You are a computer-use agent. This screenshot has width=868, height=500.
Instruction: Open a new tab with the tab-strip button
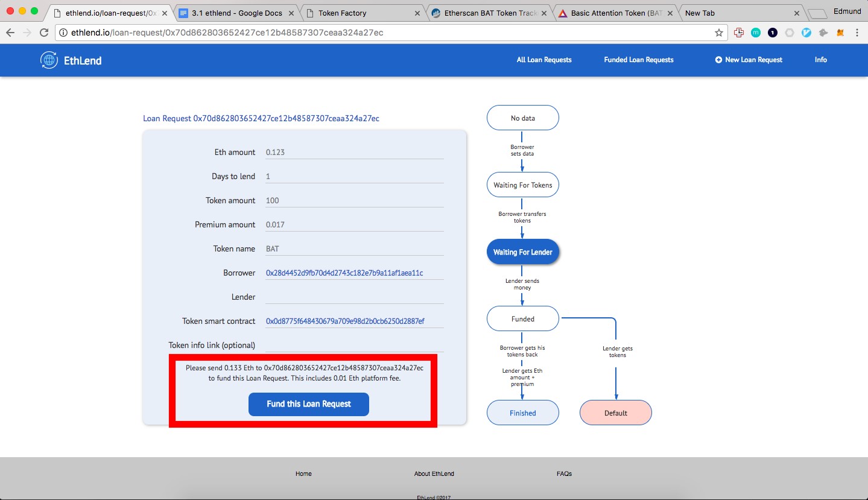[x=817, y=13]
